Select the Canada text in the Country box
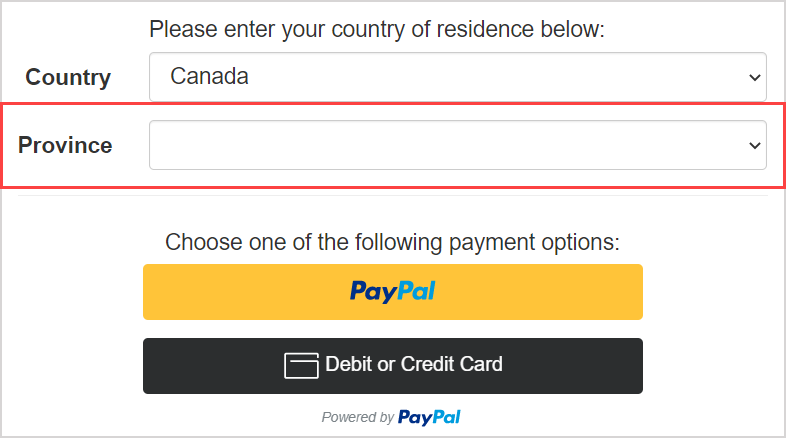The width and height of the screenshot is (786, 438). (210, 76)
